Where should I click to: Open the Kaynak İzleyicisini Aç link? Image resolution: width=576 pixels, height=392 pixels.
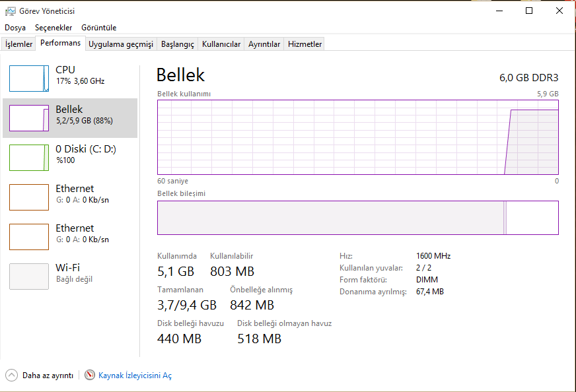[135, 376]
